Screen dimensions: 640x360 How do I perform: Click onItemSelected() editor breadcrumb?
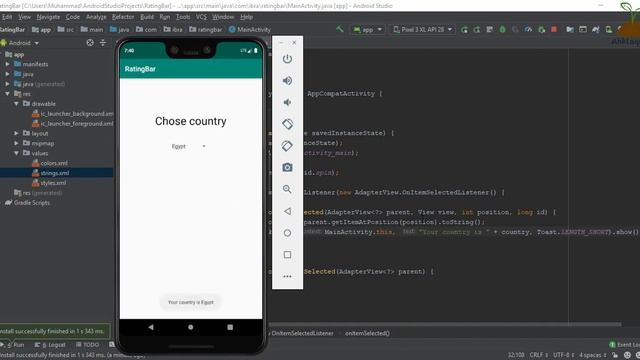point(367,333)
